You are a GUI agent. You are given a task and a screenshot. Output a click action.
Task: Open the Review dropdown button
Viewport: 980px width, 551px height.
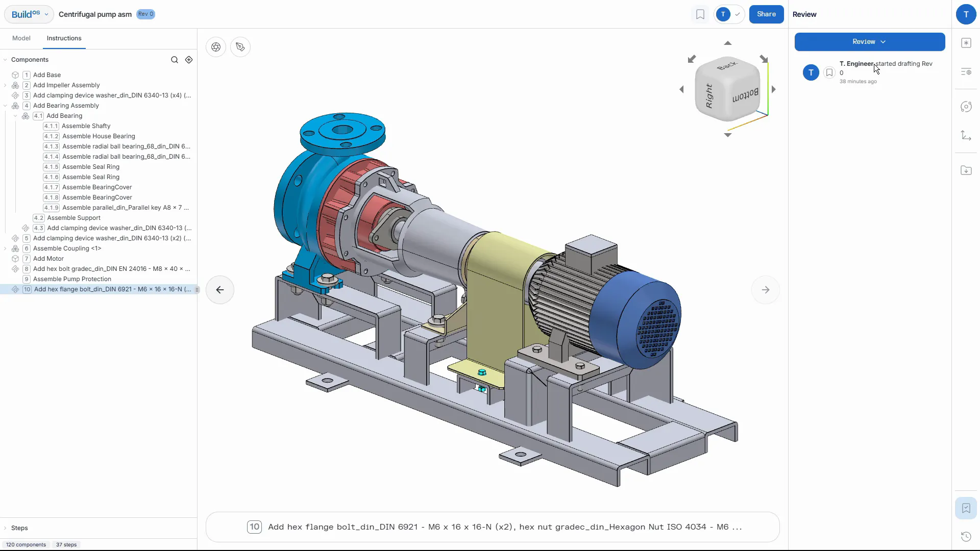coord(869,42)
